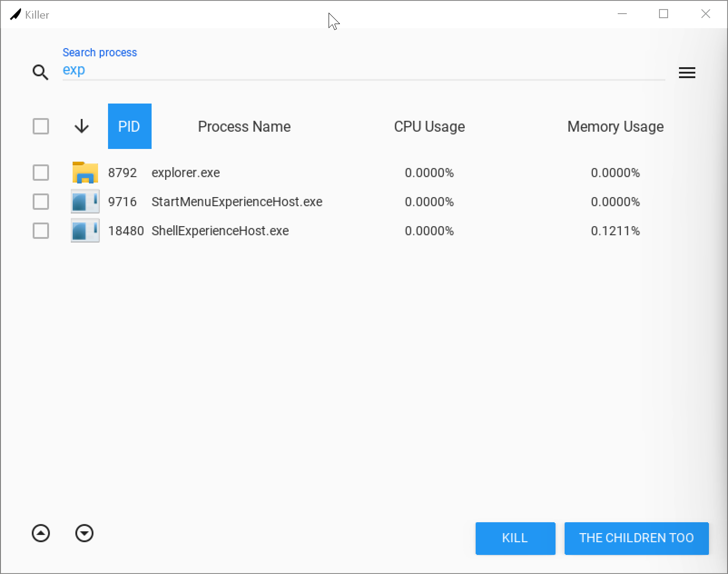This screenshot has height=574, width=728.
Task: Select the ShellExperienceHost.exe checkbox
Action: [41, 231]
